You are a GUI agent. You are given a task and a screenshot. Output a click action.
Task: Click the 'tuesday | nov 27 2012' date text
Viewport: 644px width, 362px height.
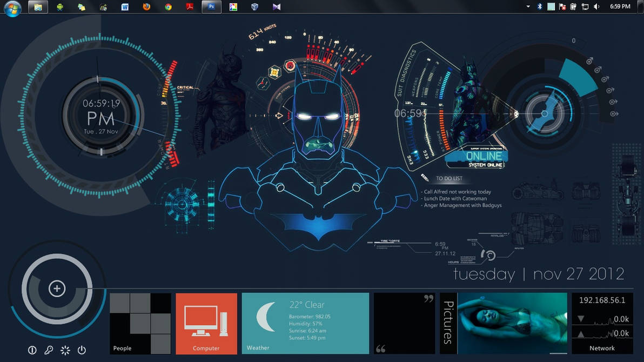[x=539, y=274]
